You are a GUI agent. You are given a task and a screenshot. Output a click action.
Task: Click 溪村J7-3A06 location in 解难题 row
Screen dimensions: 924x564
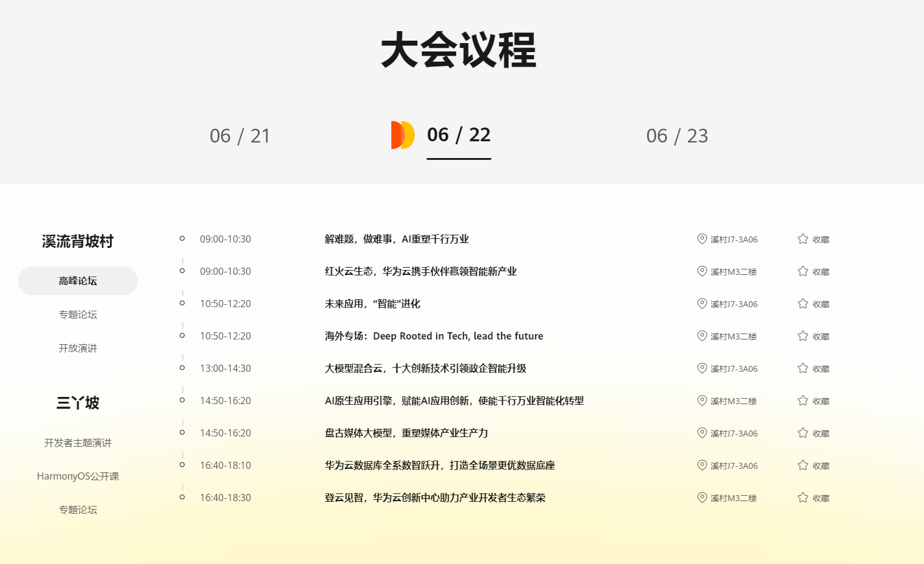(734, 239)
